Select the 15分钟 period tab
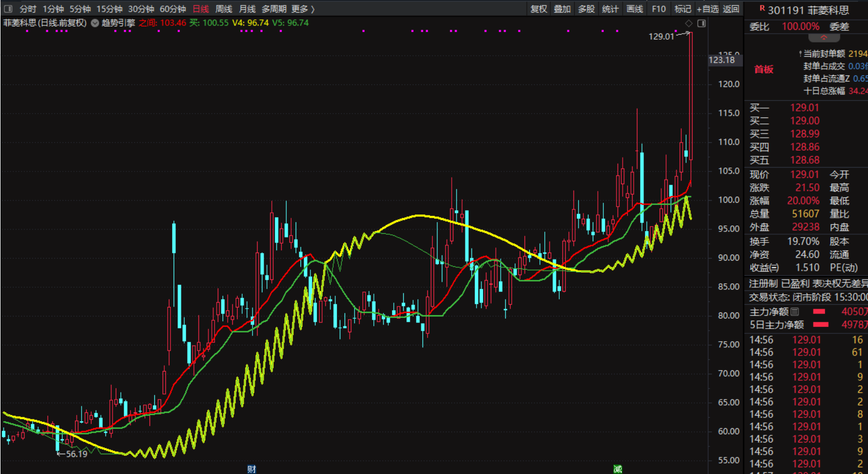Viewport: 868px width, 474px height. coord(109,9)
